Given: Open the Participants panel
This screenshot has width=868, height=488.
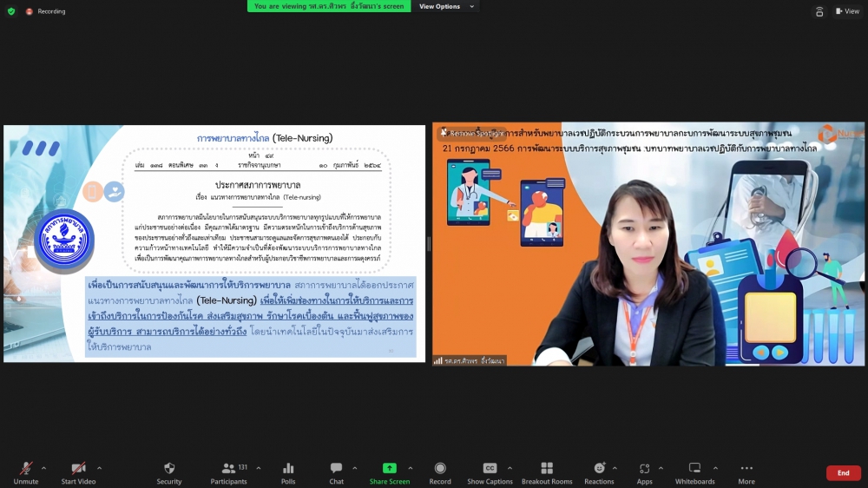Looking at the screenshot, I should 228,469.
